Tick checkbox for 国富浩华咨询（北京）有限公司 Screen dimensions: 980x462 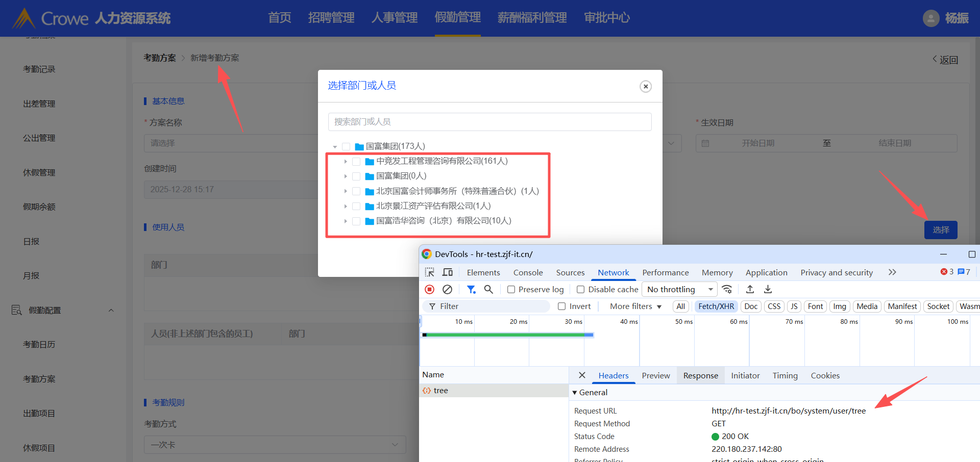[356, 221]
